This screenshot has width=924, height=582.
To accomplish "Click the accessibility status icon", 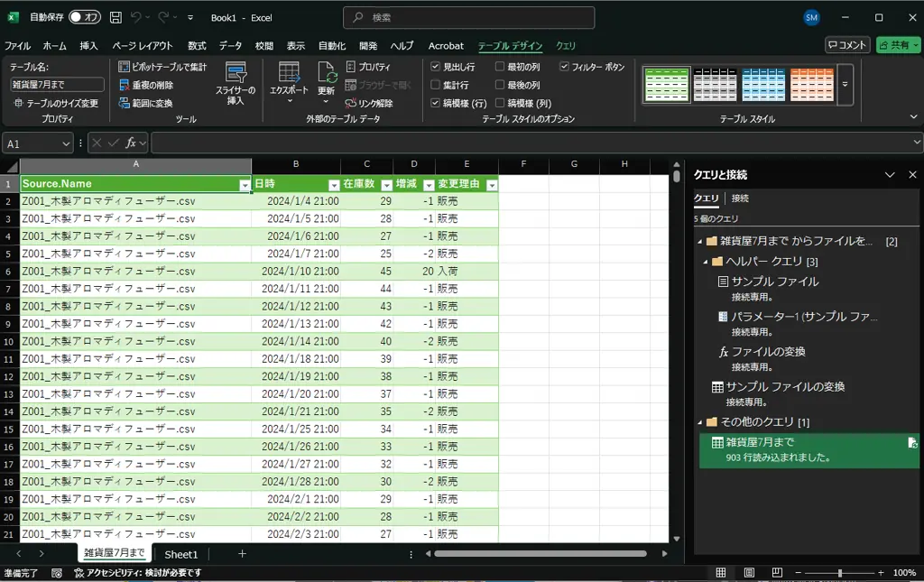I will (x=79, y=573).
